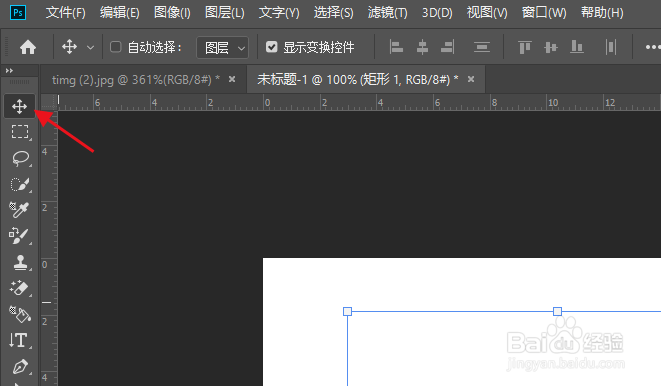The height and width of the screenshot is (386, 661).
Task: Select the Rectangular Marquee tool
Action: [x=19, y=132]
